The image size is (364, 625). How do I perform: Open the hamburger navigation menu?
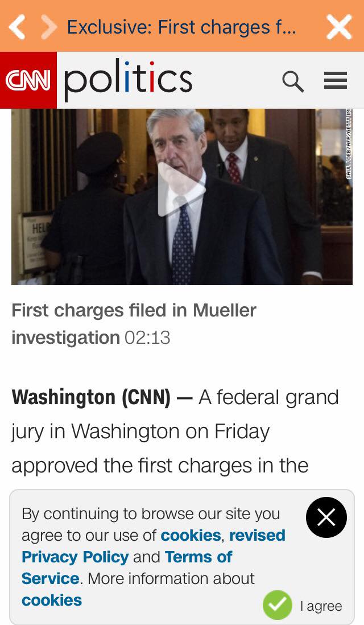336,81
